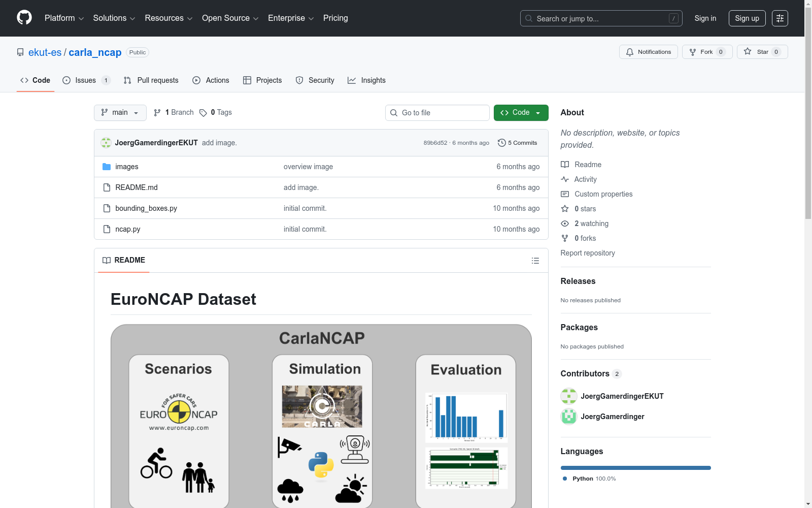The height and width of the screenshot is (508, 812).
Task: Click the JoergGamerdingerEKUT avatar in commit row
Action: [x=106, y=143]
